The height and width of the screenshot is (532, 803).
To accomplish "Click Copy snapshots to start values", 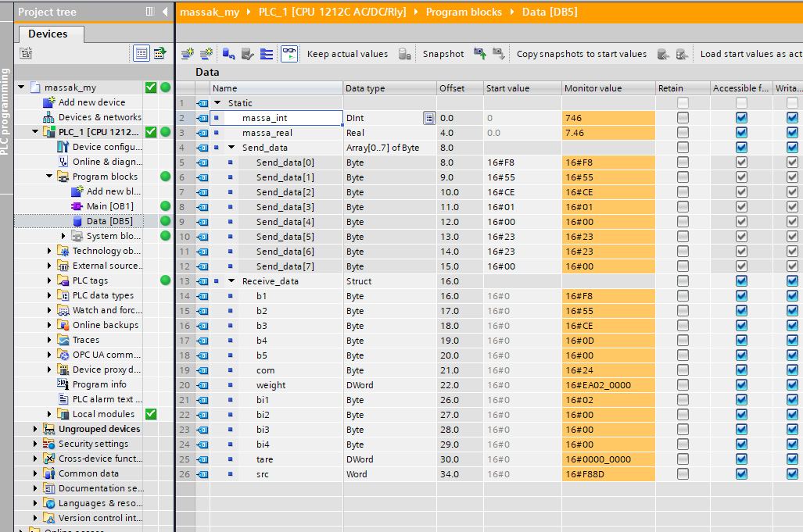I will tap(581, 54).
